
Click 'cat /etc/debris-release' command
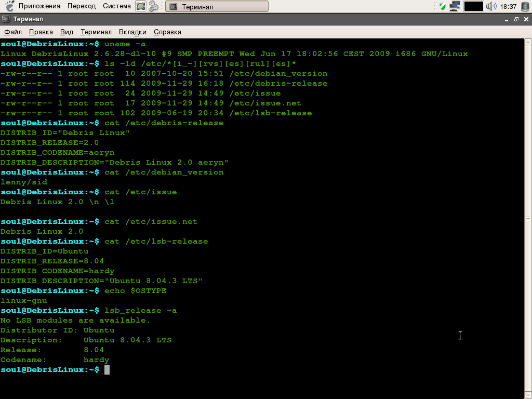pyautogui.click(x=164, y=123)
